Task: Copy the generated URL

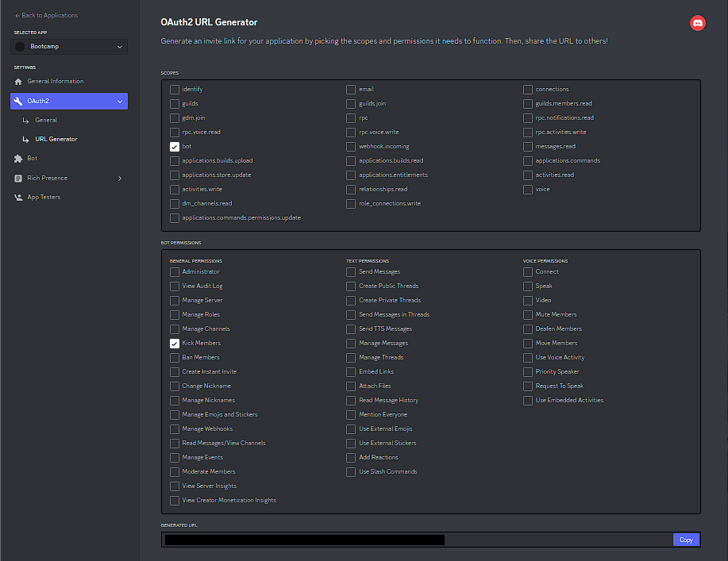Action: (686, 540)
